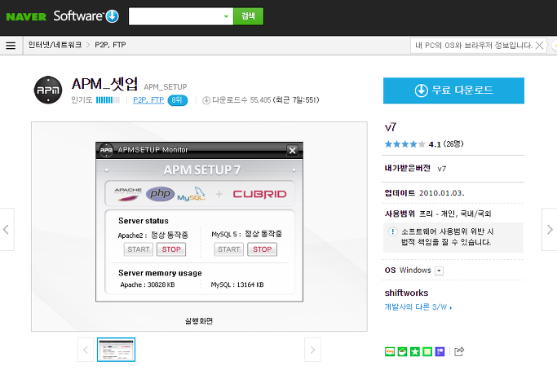
Task: Click Apache2 START button in screenshot
Action: (139, 249)
